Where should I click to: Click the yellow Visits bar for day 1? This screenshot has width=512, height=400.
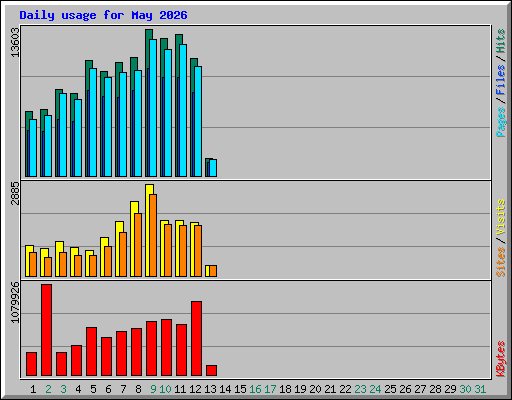pyautogui.click(x=27, y=261)
